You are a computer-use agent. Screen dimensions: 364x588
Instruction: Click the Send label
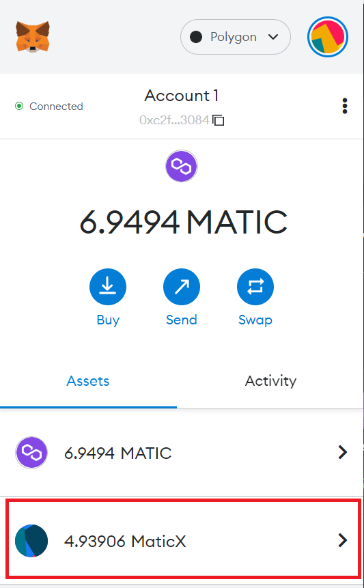point(182,320)
